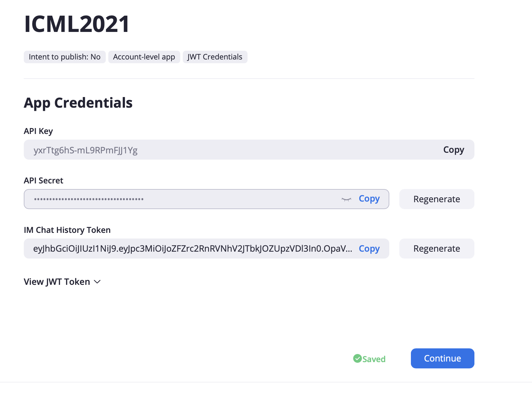
Task: Select the API Key text field
Action: (x=249, y=150)
